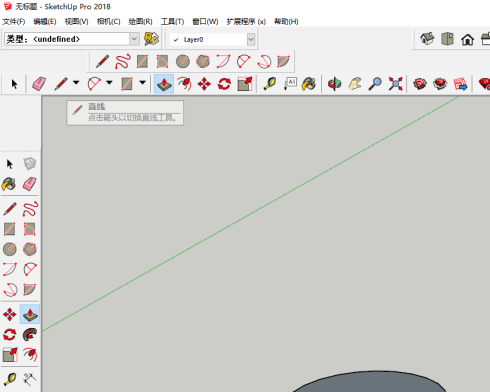Open the Line tool dropdown arrow

pyautogui.click(x=76, y=83)
